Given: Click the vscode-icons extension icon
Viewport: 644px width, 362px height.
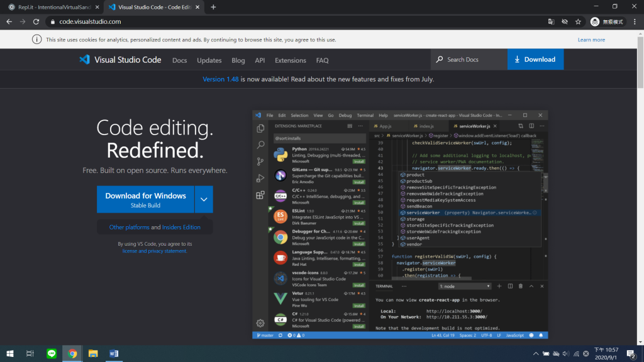Looking at the screenshot, I should tap(280, 278).
